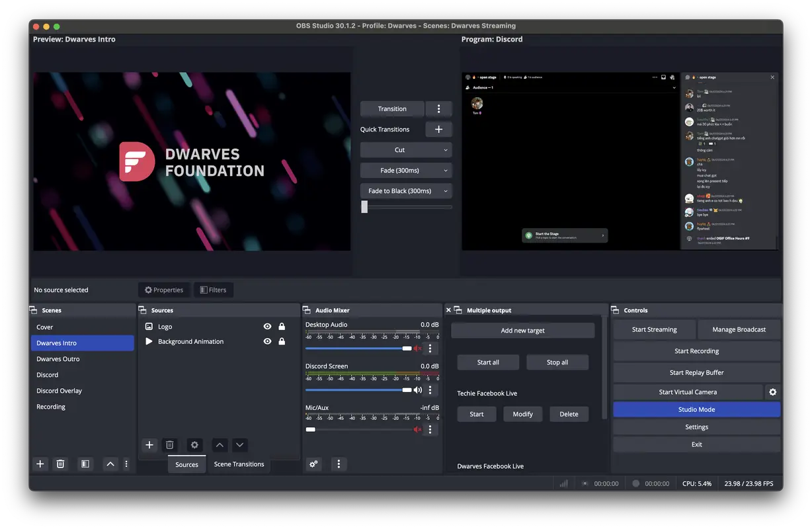
Task: Float the Scenes dock using its header icon
Action: point(32,310)
